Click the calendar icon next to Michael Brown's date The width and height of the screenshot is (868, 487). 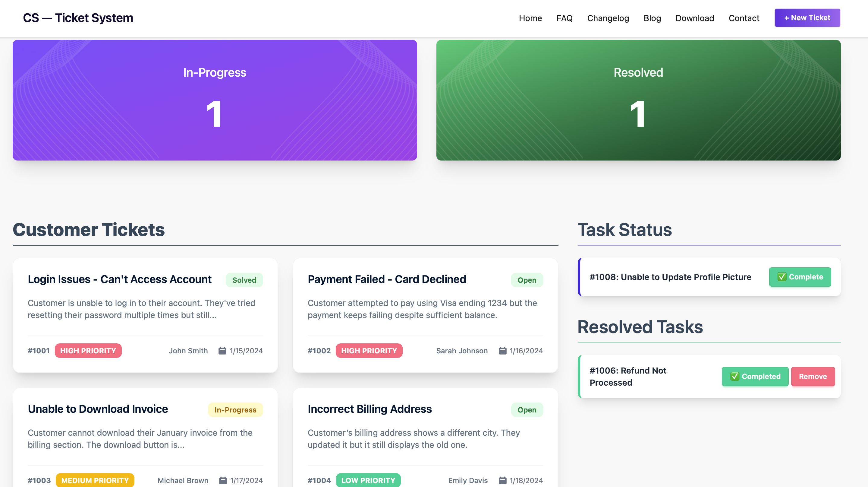pyautogui.click(x=222, y=480)
